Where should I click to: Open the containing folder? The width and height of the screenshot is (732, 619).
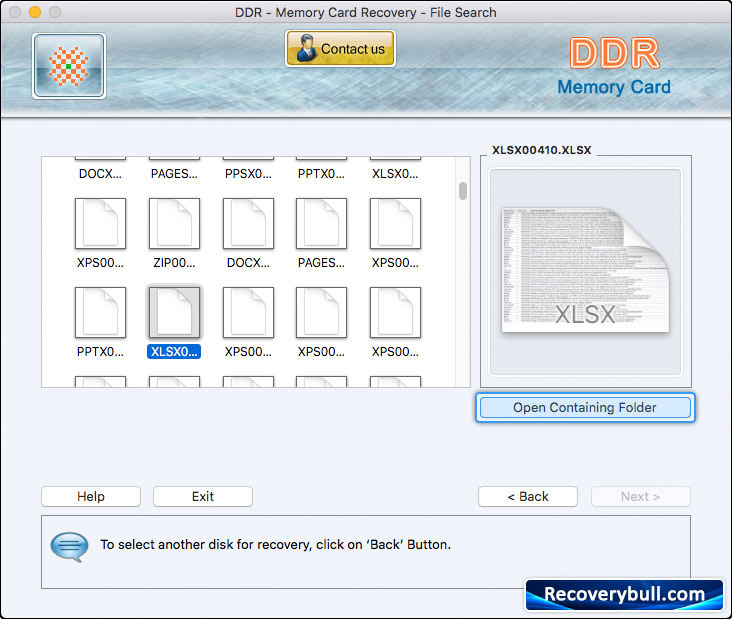[x=585, y=408]
